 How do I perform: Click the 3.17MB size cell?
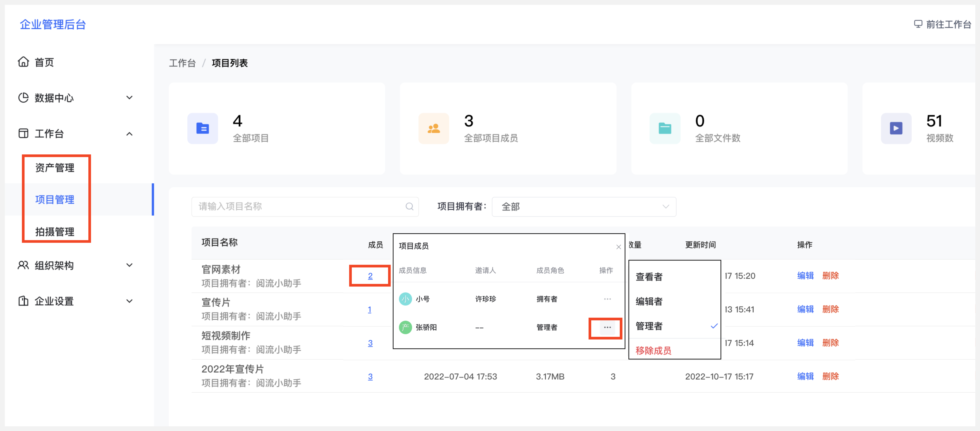tap(550, 376)
